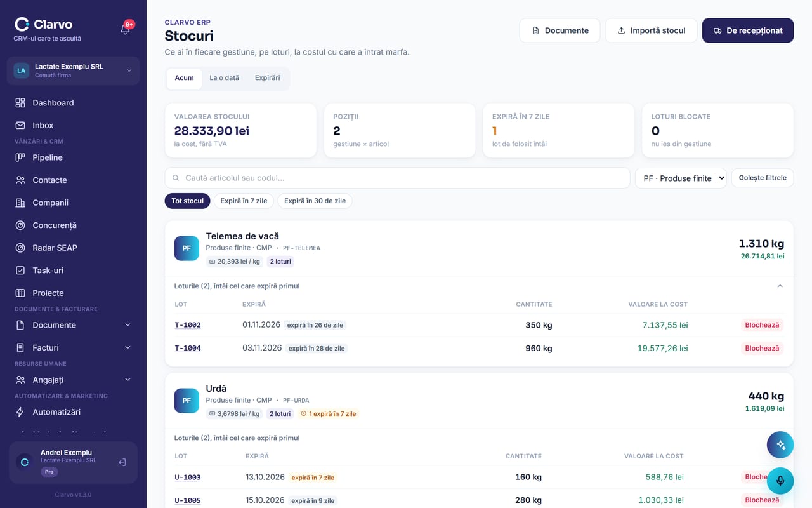Focus the article search field
Screen dimensions: 812x508
pos(397,178)
